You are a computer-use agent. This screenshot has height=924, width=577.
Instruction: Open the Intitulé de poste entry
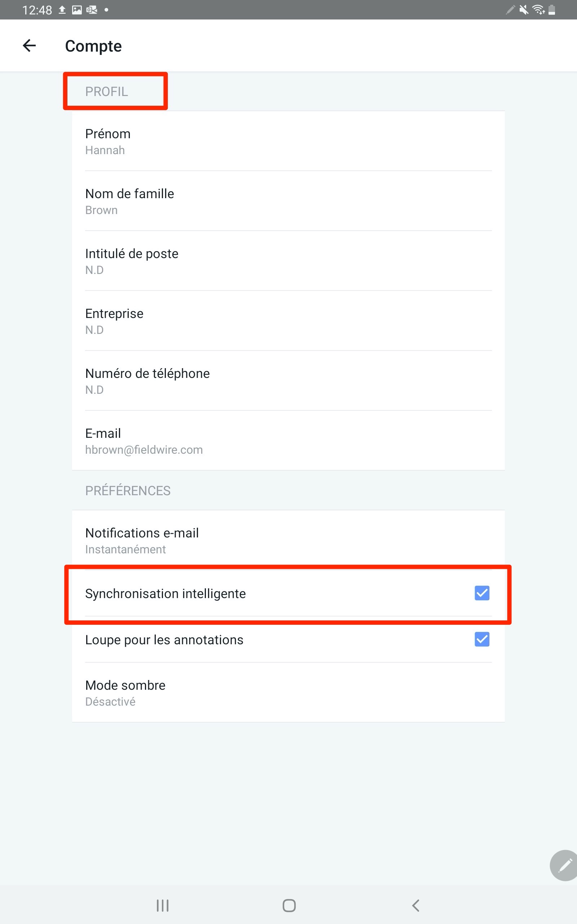click(x=288, y=261)
